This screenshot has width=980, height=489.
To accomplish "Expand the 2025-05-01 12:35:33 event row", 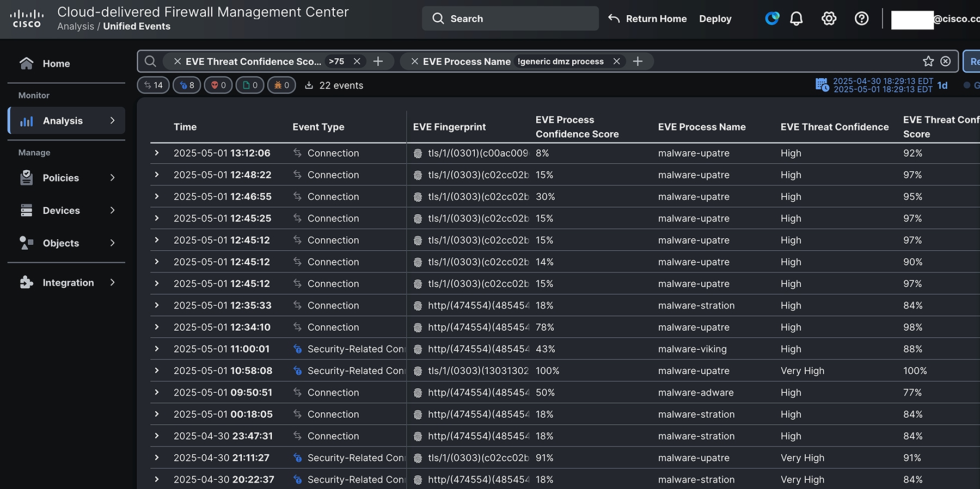I will 157,305.
